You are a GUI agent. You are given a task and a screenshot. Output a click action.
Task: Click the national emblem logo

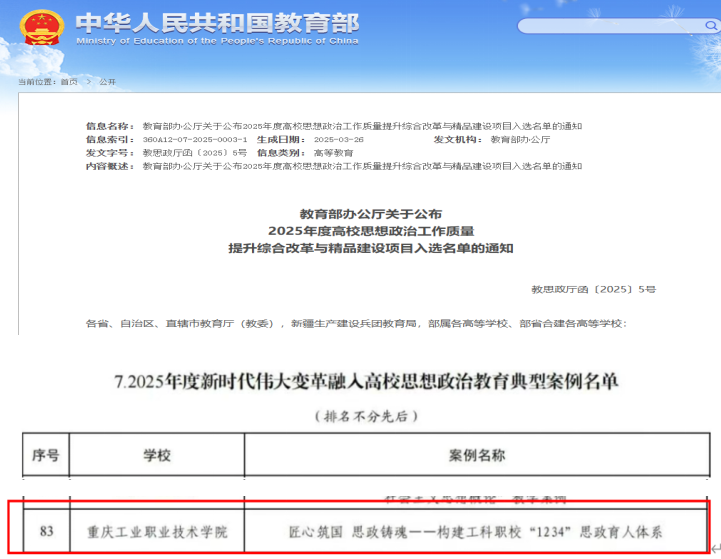(x=42, y=27)
